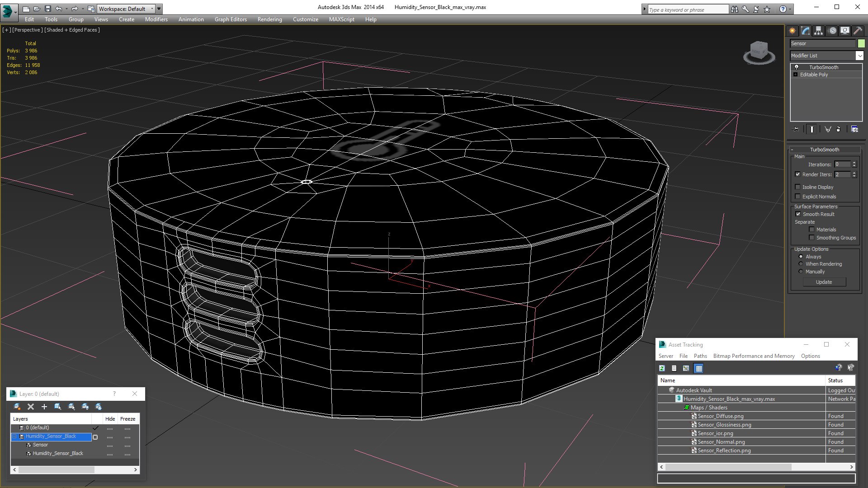
Task: Toggle TurboSmooth lightbulb in modifier stack
Action: (797, 67)
